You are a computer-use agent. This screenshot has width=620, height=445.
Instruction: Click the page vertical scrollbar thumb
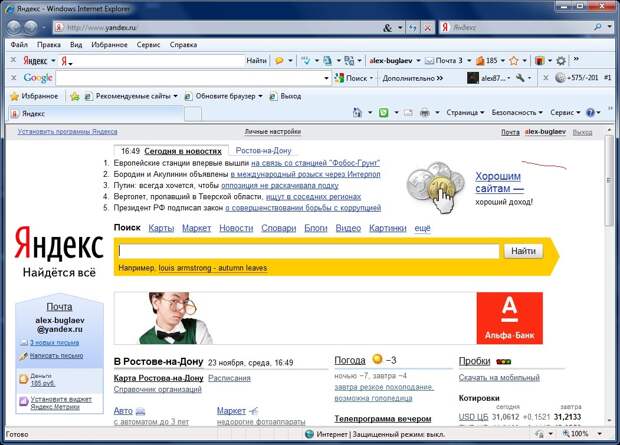[x=609, y=180]
